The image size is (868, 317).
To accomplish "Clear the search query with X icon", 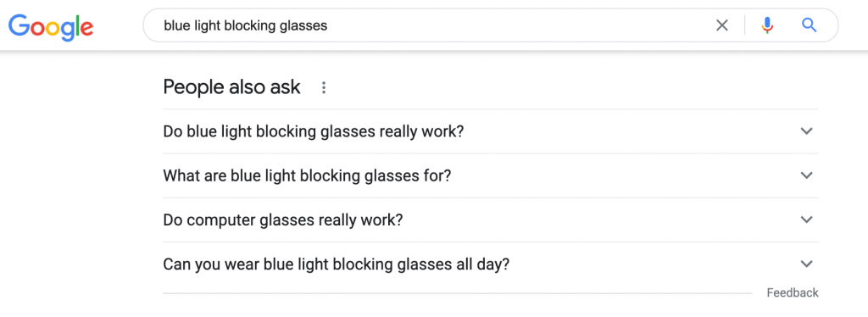I will point(722,25).
